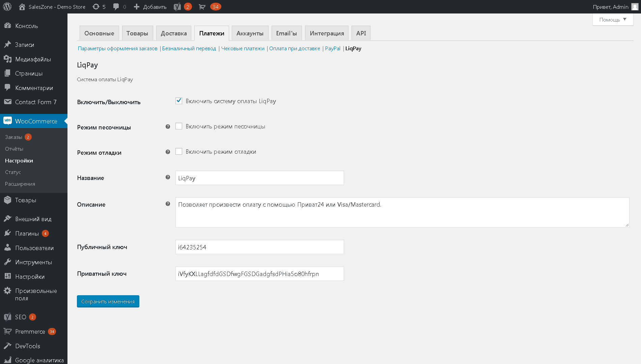The image size is (641, 364).
Task: Switch to the Аккаунты tab
Action: point(250,33)
